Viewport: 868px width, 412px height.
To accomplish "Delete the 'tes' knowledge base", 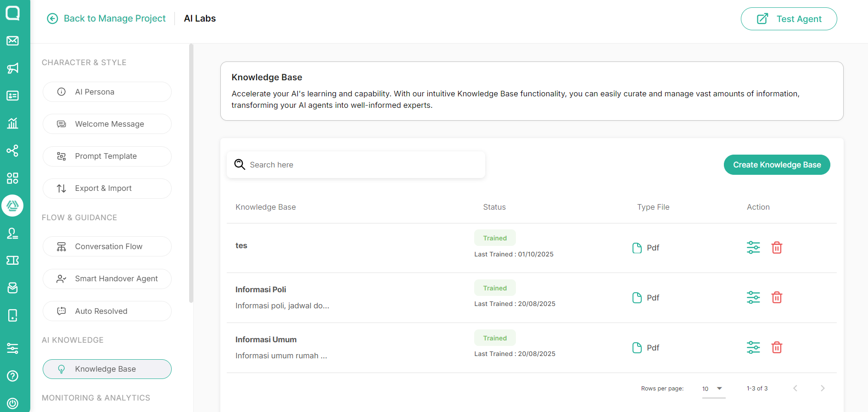I will 777,248.
